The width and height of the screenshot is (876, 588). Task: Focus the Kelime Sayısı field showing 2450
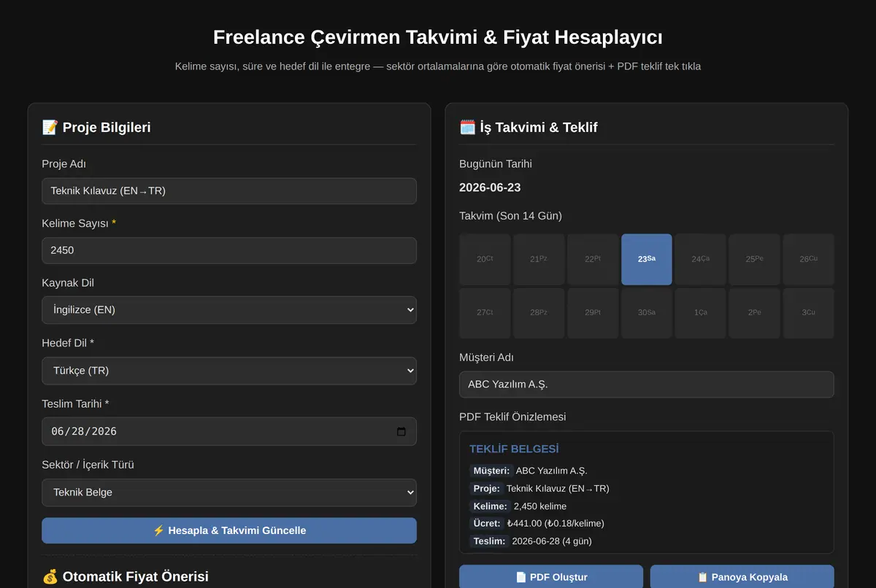point(229,250)
